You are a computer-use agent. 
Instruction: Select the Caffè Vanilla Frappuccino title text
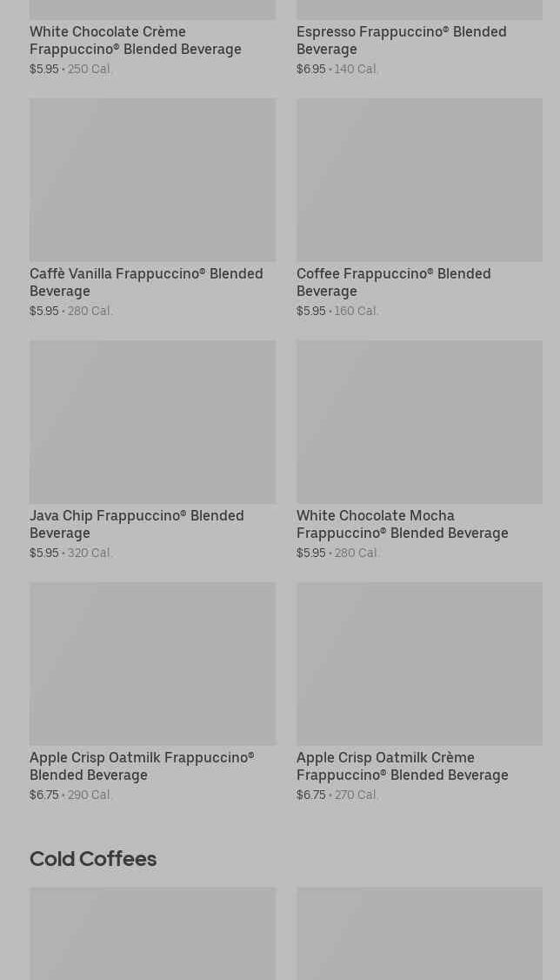click(x=146, y=282)
